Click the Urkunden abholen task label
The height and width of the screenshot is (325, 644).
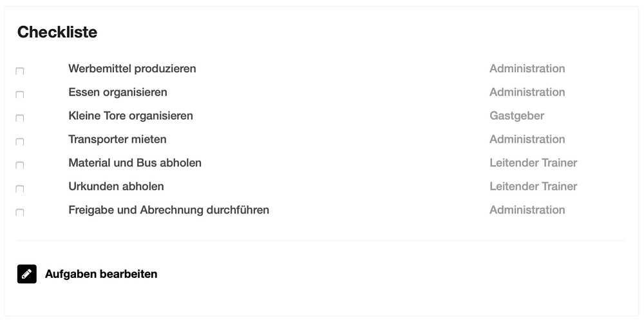116,186
